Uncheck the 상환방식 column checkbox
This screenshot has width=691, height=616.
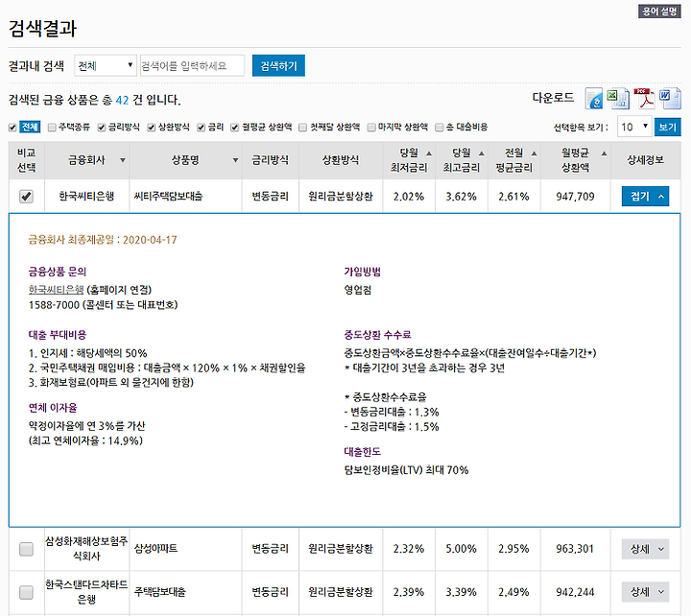coord(152,128)
